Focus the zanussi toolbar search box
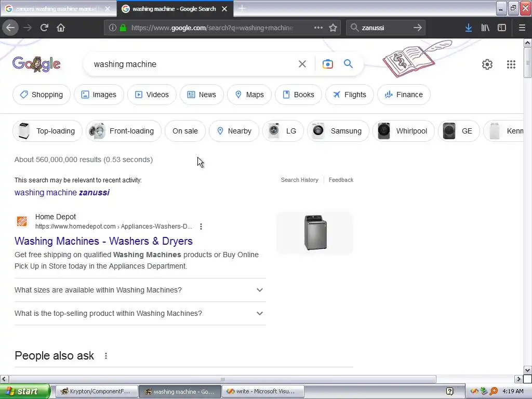 (385, 28)
